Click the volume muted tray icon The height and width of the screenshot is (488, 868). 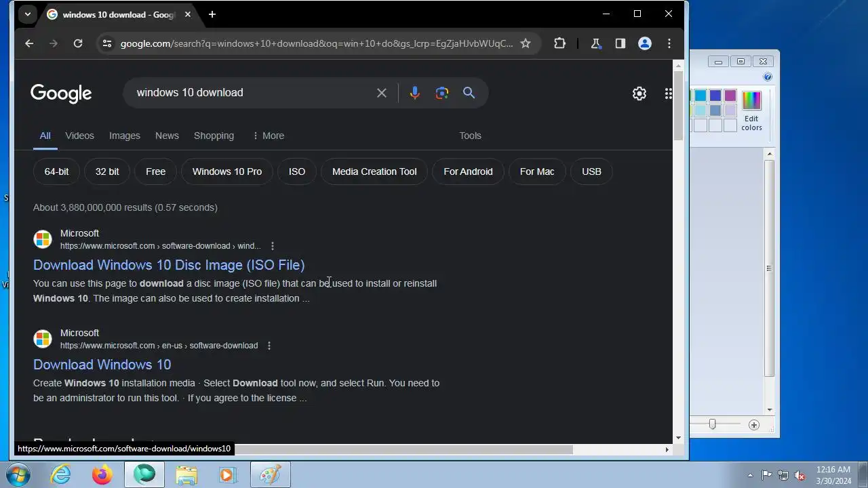(800, 475)
